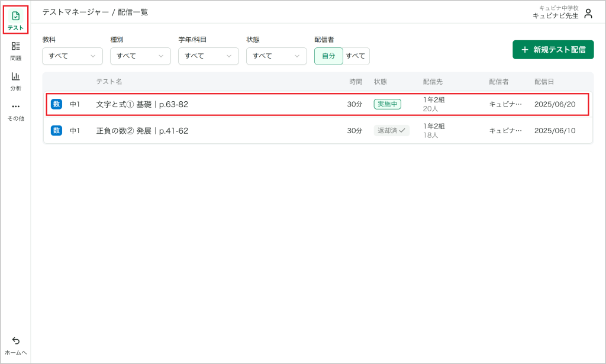The height and width of the screenshot is (364, 606).
Task: Click the date 2025/06/20
Action: tap(555, 104)
